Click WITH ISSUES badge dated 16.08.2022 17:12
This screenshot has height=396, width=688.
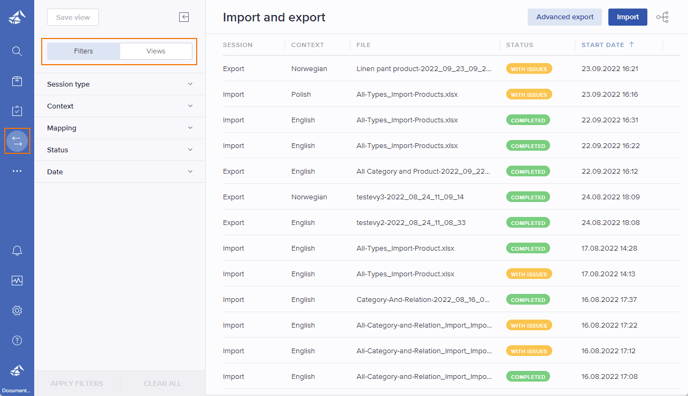[x=529, y=351]
